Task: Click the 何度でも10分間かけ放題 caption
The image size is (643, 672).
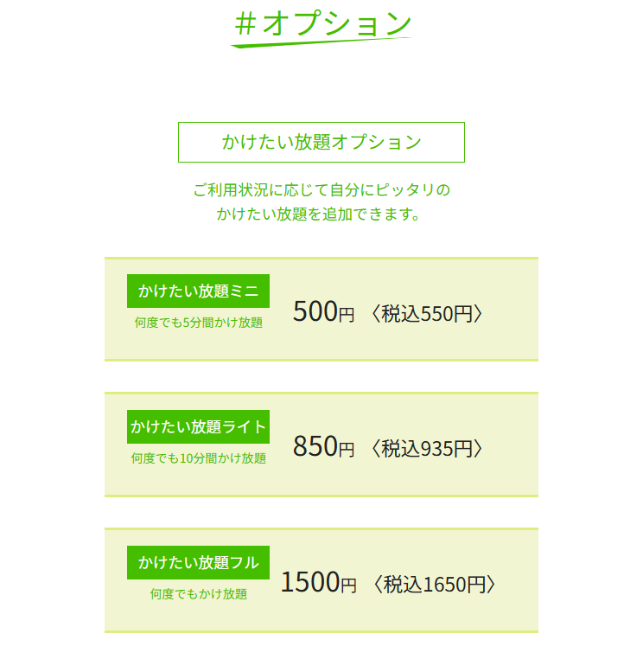Action: (198, 458)
